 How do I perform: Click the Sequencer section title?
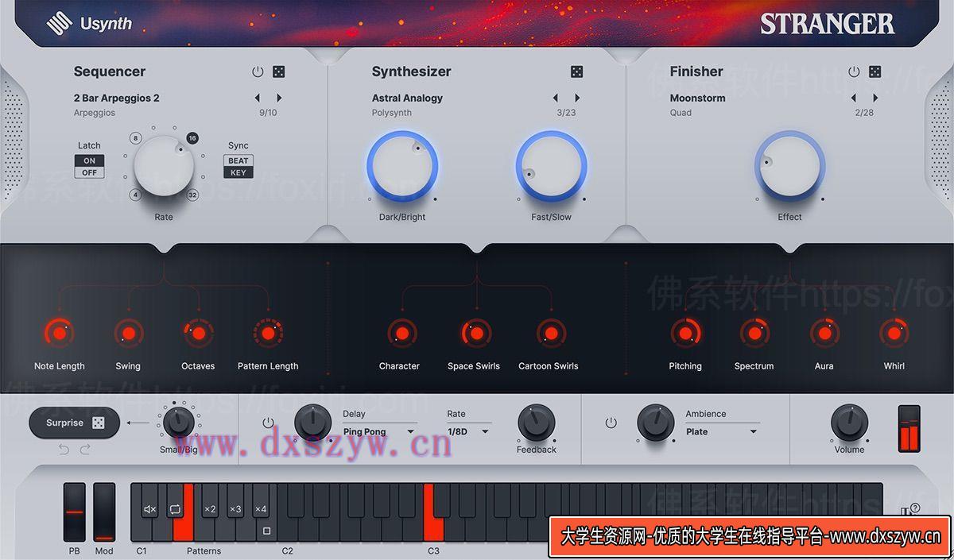click(110, 71)
